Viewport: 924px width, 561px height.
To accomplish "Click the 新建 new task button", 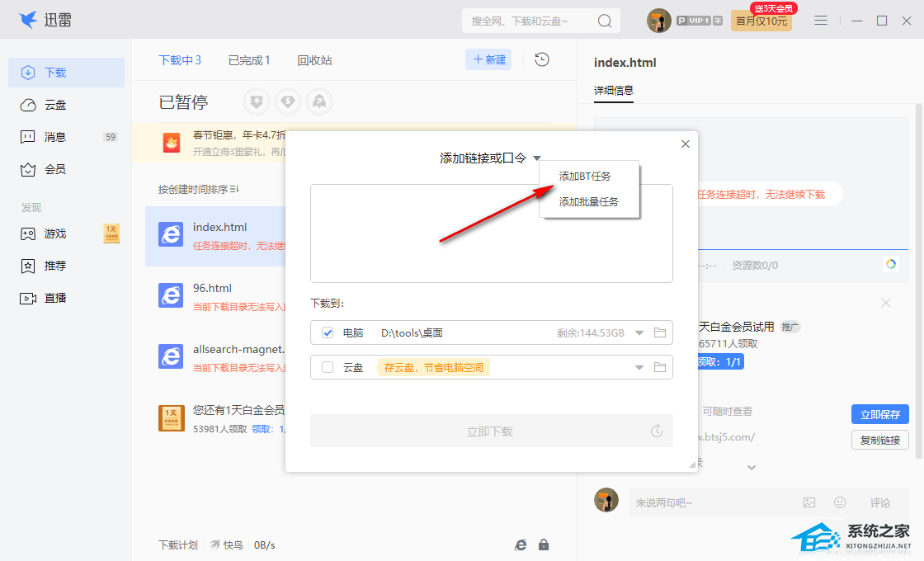I will pyautogui.click(x=488, y=59).
